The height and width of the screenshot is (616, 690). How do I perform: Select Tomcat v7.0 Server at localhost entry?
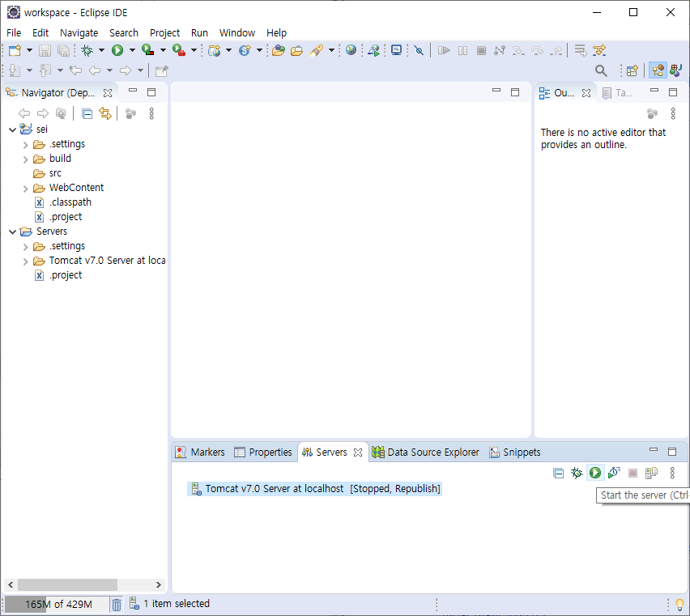coord(315,489)
